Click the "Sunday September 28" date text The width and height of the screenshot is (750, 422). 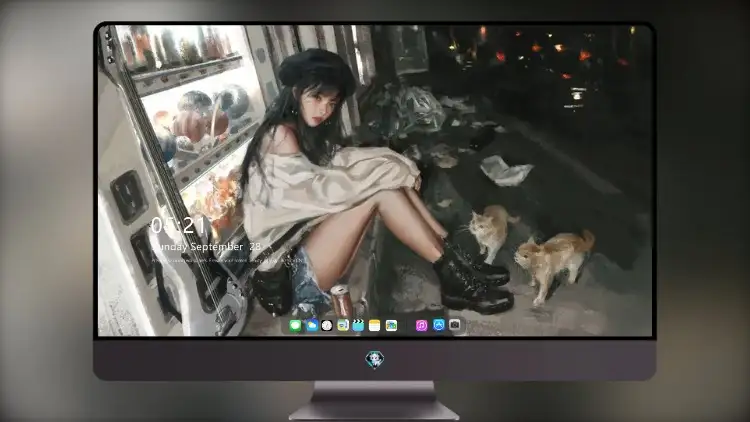(207, 247)
